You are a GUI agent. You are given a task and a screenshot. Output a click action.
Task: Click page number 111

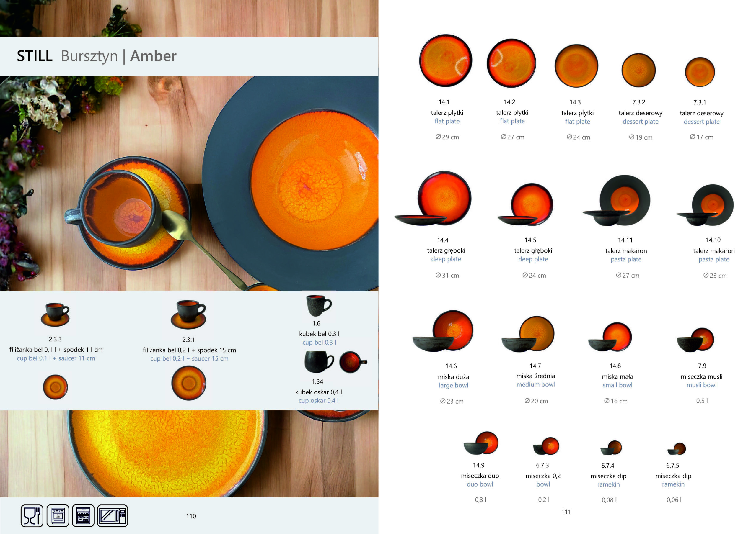pyautogui.click(x=566, y=512)
